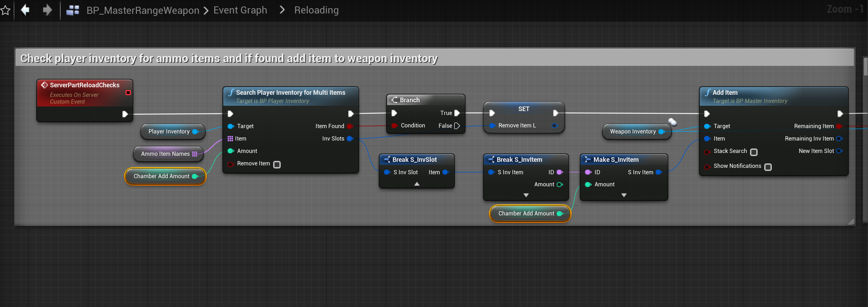Click the Branch node True output pin
Screen dimensions: 868x307
457,113
